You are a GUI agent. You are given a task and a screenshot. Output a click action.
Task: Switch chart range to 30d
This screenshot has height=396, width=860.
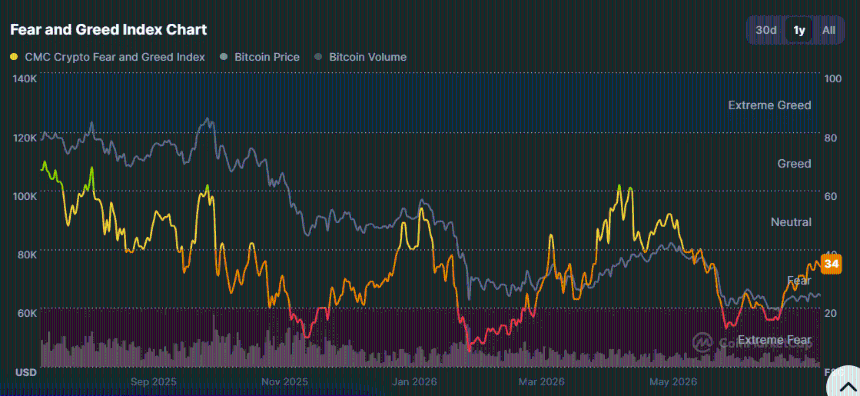(x=766, y=30)
